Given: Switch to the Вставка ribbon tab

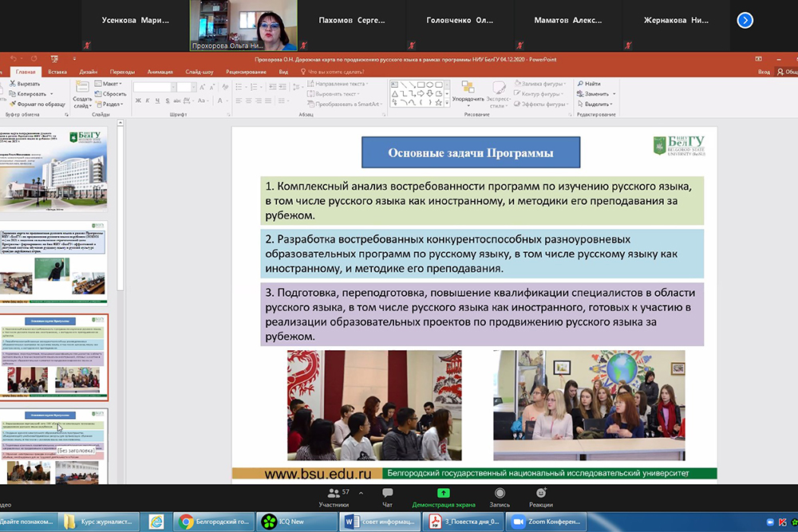Looking at the screenshot, I should coord(57,72).
